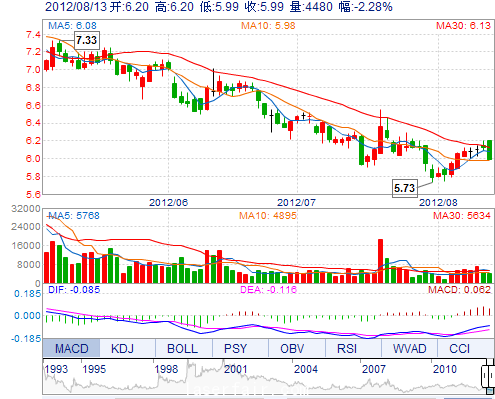This screenshot has height=399, width=495.
Task: Click the 2012/07 date axis label
Action: click(x=296, y=202)
